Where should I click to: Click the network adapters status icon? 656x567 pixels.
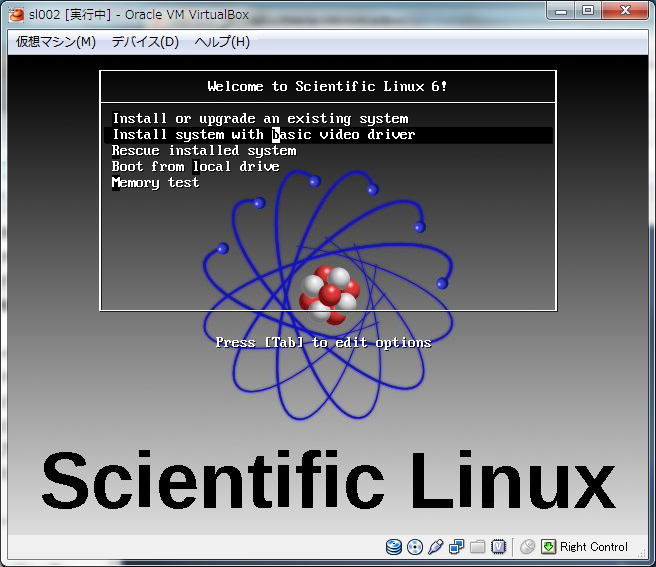pos(456,546)
